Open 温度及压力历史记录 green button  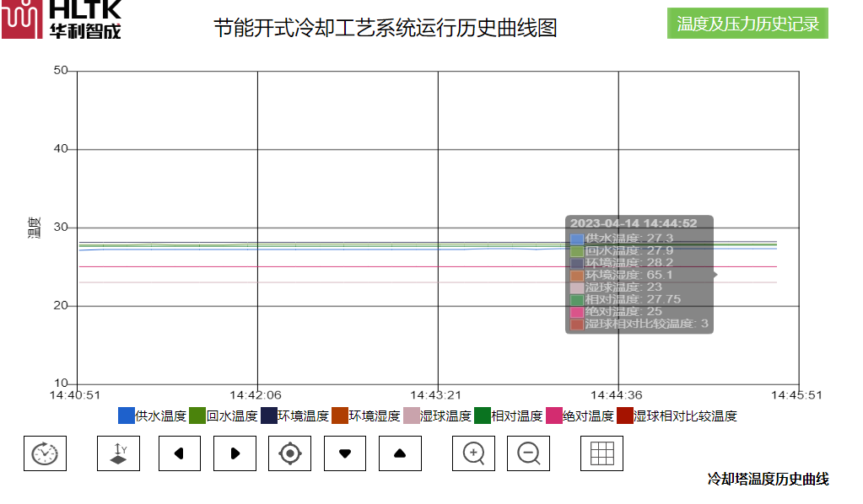[x=747, y=24]
